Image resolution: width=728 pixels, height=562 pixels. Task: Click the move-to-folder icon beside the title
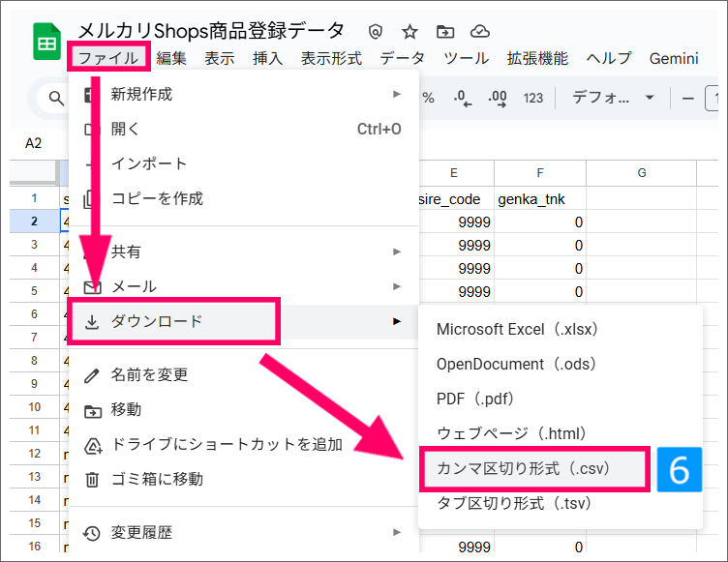444,32
